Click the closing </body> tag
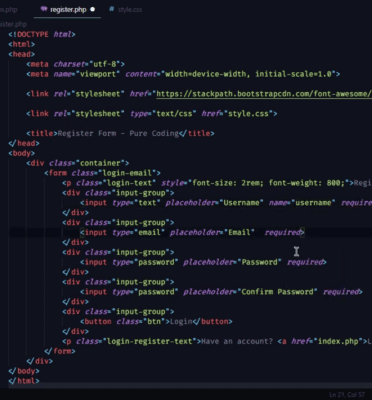 pos(24,371)
